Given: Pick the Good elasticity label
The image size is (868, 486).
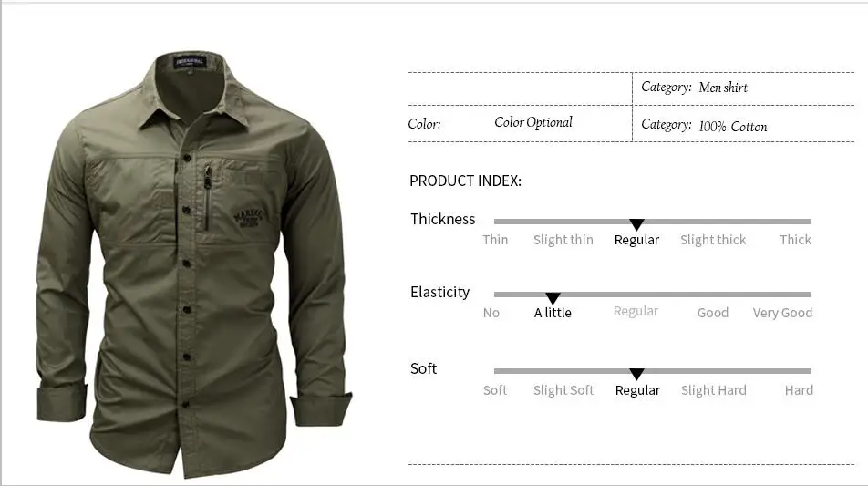Looking at the screenshot, I should tap(712, 313).
